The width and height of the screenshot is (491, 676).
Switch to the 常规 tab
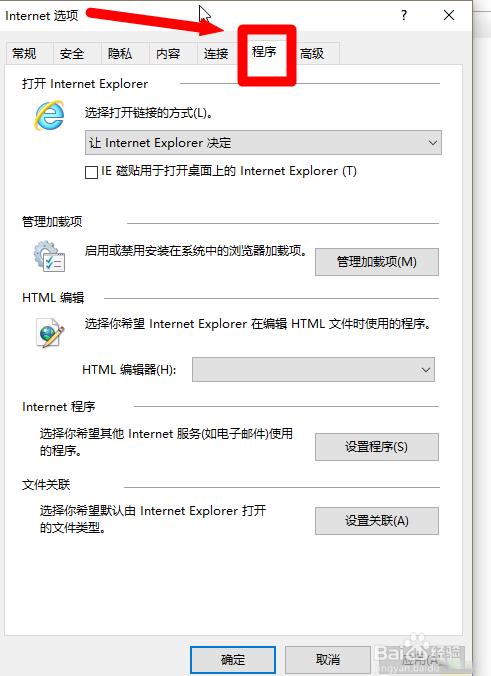[x=25, y=53]
